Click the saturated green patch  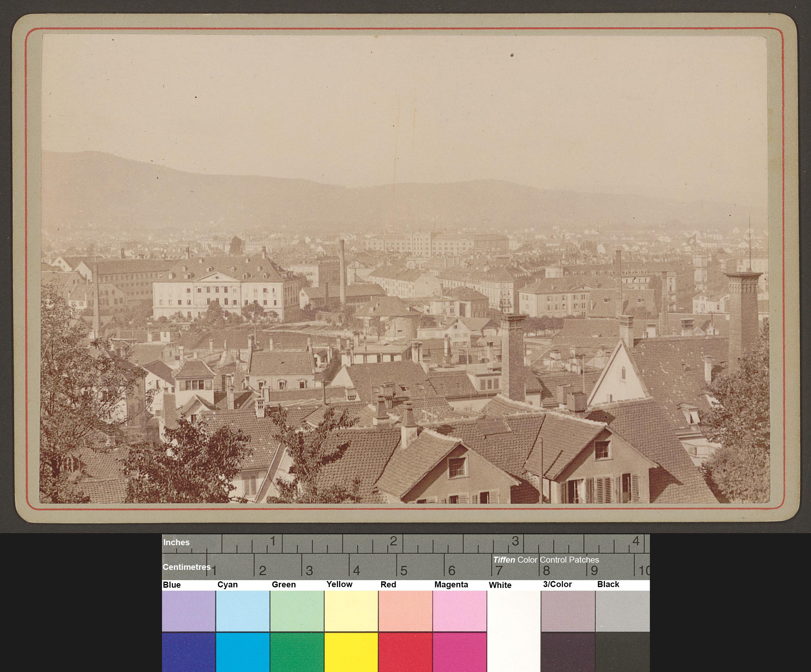tap(297, 652)
